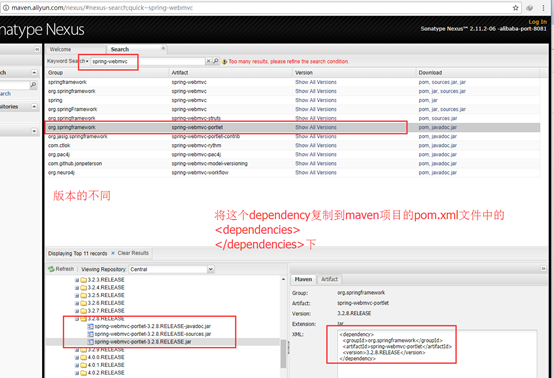Sort by the Artifact column header

[x=231, y=72]
